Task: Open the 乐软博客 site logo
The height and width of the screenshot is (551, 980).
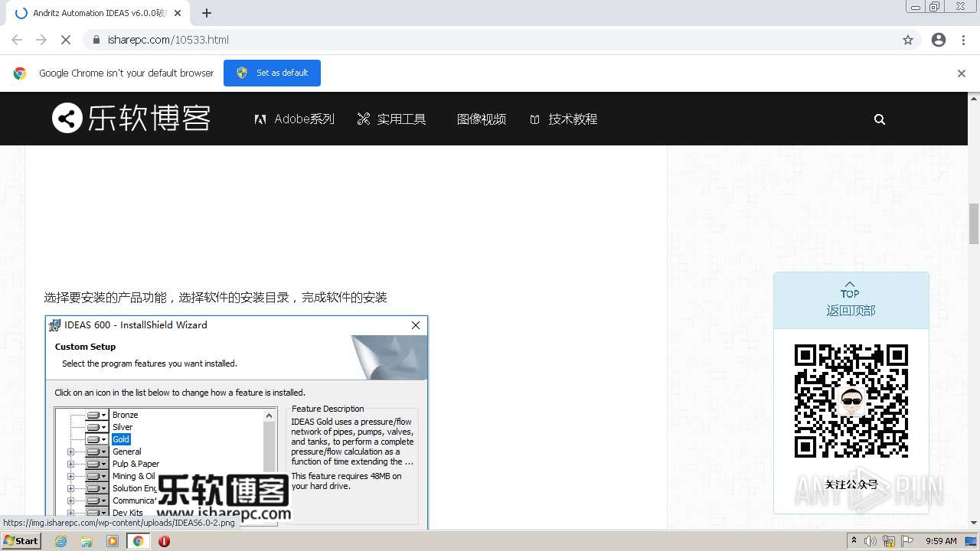Action: click(131, 119)
